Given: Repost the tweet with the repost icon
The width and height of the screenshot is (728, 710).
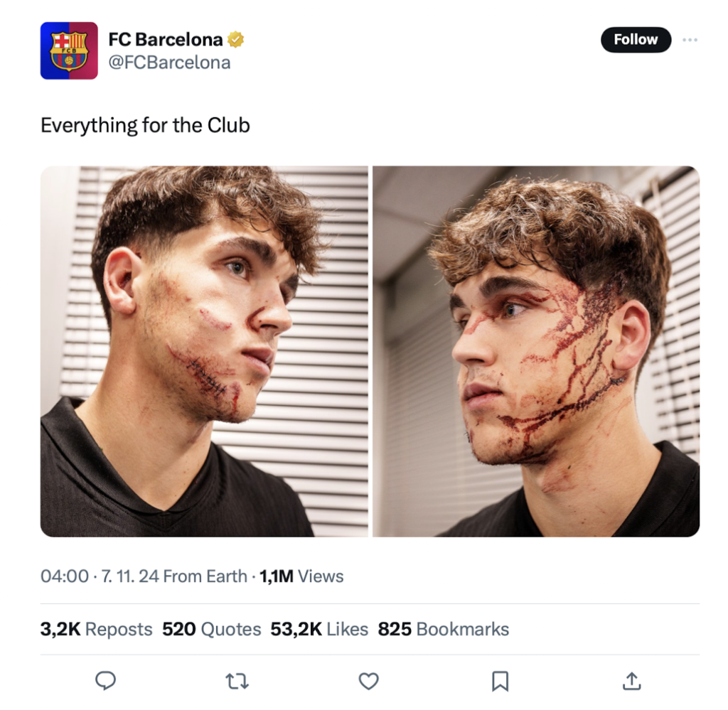Looking at the screenshot, I should pyautogui.click(x=237, y=682).
